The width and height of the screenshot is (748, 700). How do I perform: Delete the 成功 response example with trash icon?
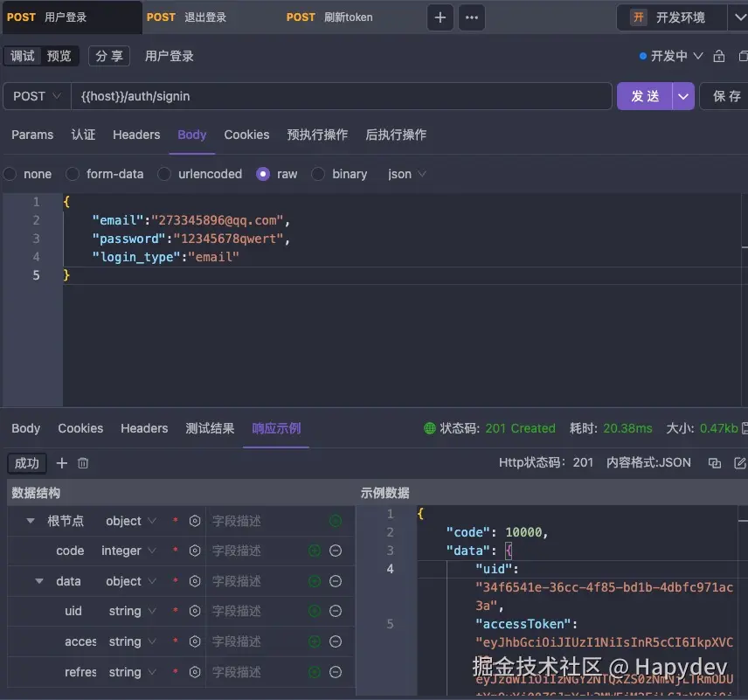coord(83,463)
